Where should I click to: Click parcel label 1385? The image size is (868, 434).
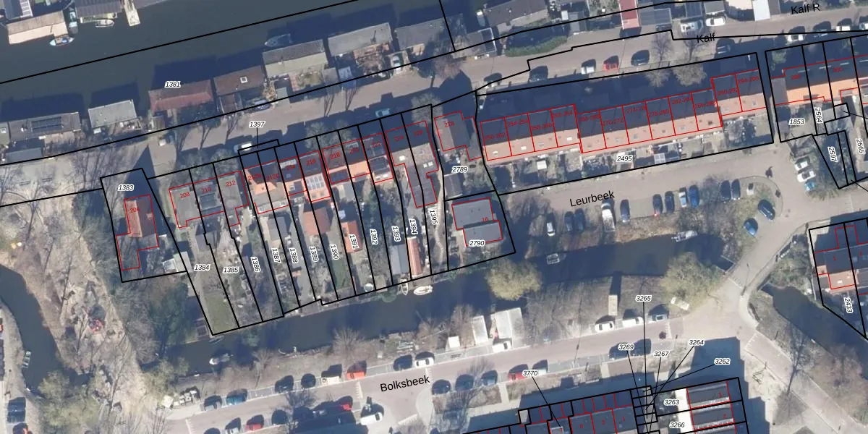(x=231, y=270)
